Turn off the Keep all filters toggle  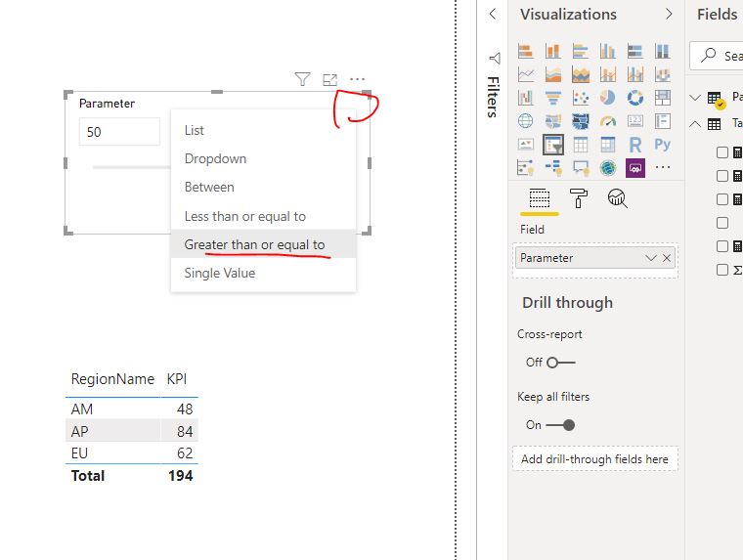(x=560, y=425)
